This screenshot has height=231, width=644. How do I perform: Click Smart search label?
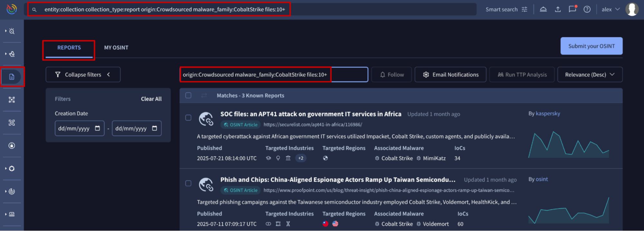coord(502,9)
